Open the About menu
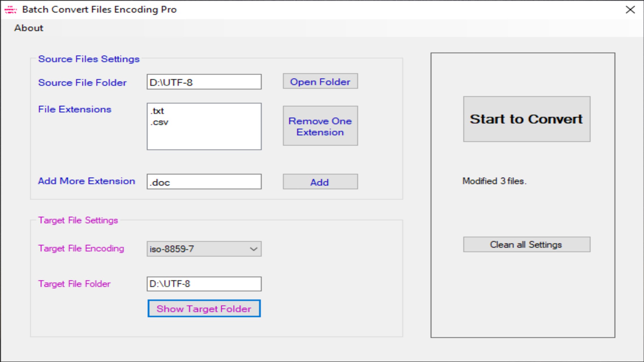 29,28
